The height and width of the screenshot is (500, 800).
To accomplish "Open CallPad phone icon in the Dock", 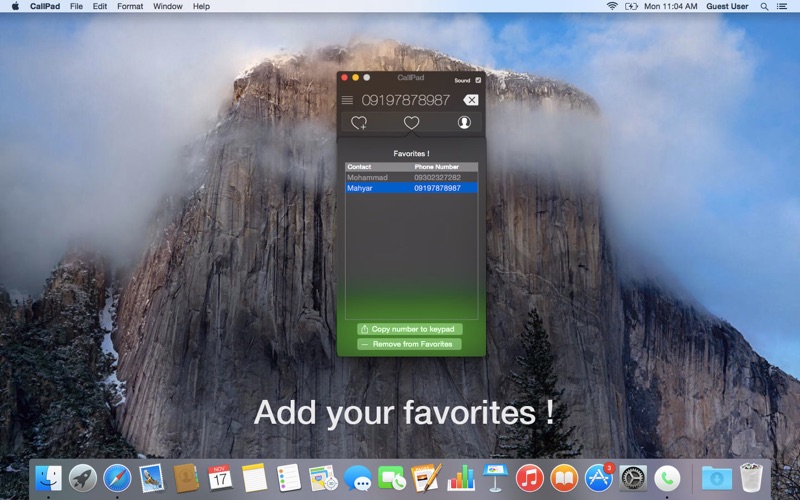I will coord(667,478).
